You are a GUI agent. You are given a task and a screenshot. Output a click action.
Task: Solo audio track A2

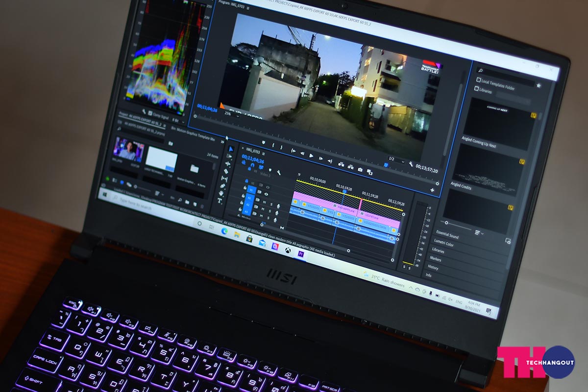pos(269,210)
